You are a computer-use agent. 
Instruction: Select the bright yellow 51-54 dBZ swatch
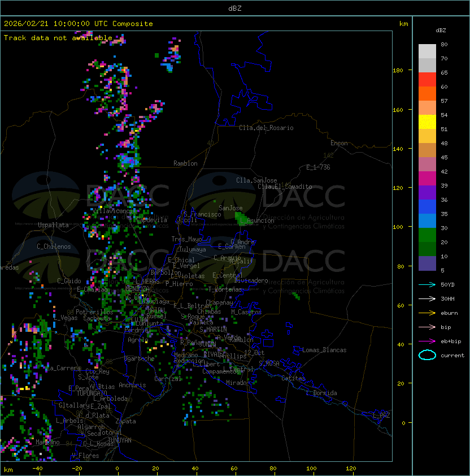427,122
